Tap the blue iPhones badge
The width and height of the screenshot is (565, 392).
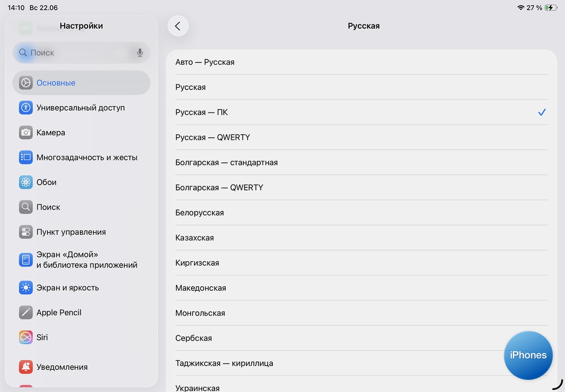coord(528,355)
